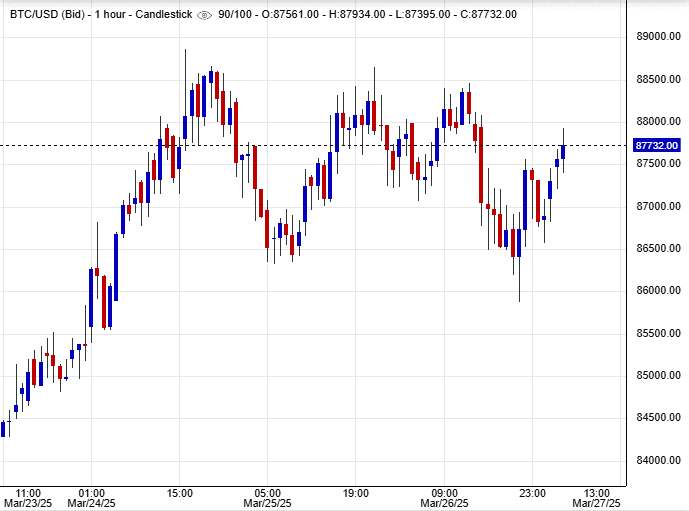The width and height of the screenshot is (689, 511).
Task: Click the 85000.00 price axis label
Action: [x=658, y=375]
